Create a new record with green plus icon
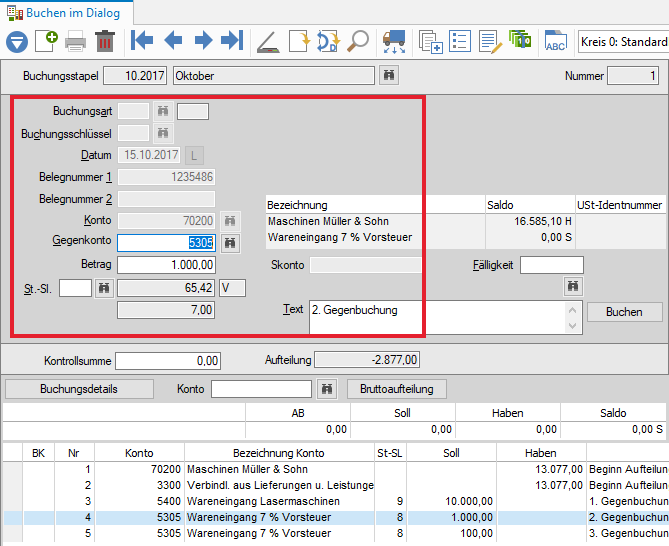 [x=46, y=41]
